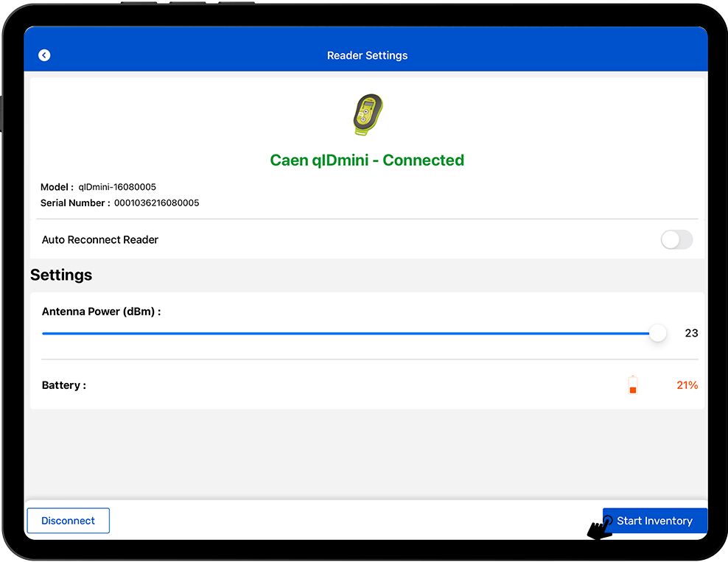Click the hand pointer icon near Start Inventory
The image size is (728, 562).
click(600, 528)
